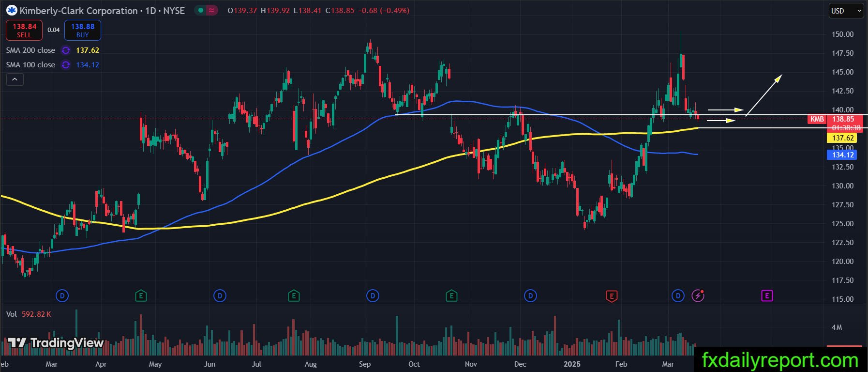Click the May label on time axis

(155, 364)
